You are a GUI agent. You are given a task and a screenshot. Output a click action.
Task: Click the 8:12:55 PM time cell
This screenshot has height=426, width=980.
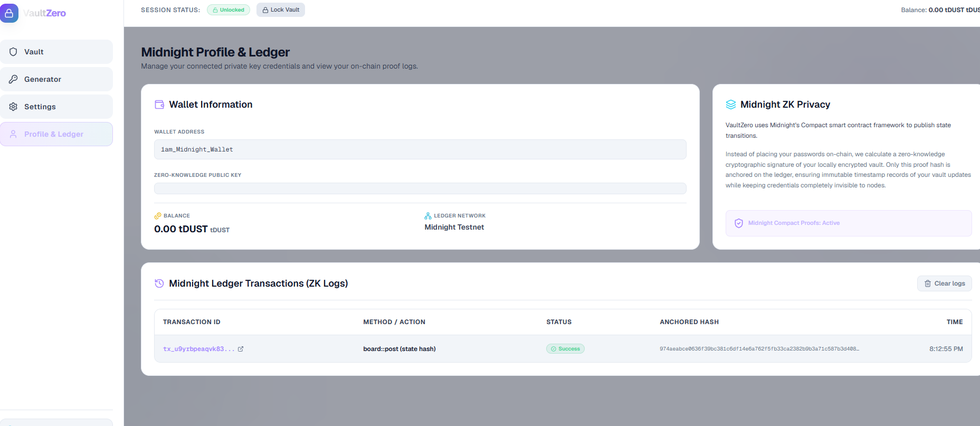[x=946, y=349]
